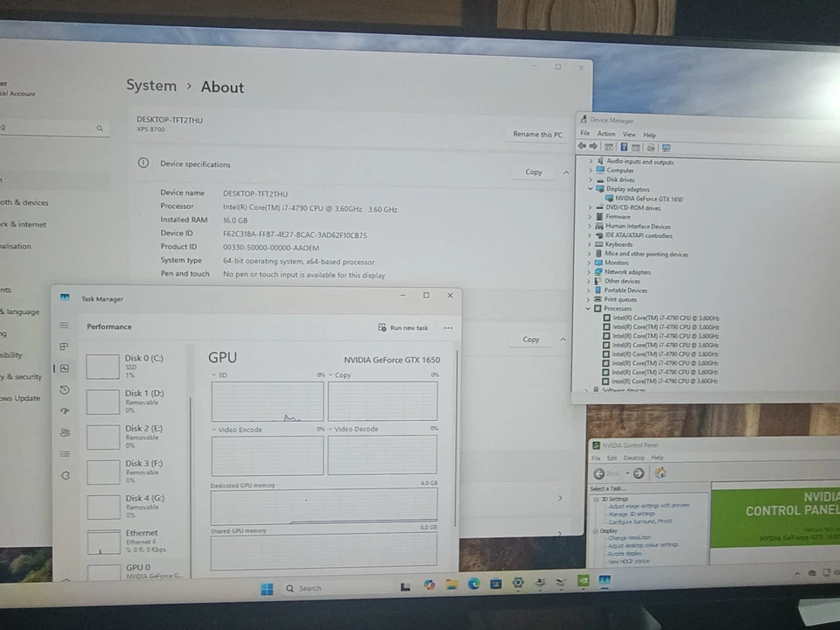Click Back arrow in Device Manager toolbar
This screenshot has height=630, width=840.
[x=583, y=146]
